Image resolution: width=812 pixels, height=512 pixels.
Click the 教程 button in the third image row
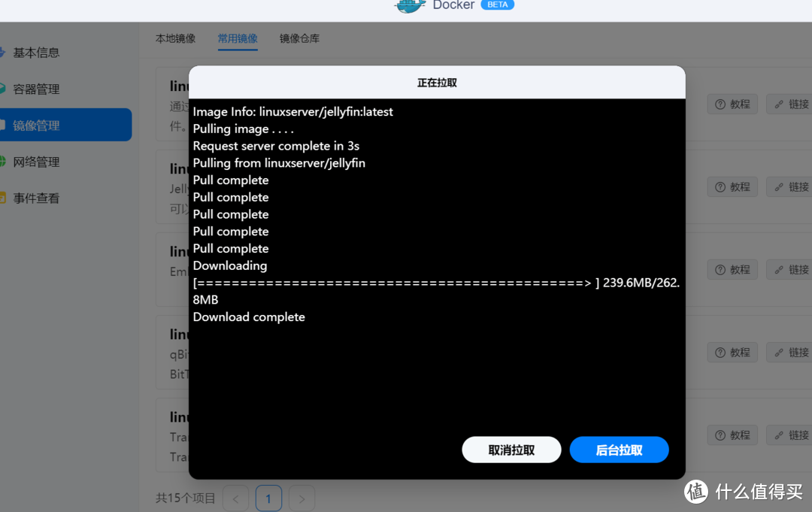click(732, 270)
